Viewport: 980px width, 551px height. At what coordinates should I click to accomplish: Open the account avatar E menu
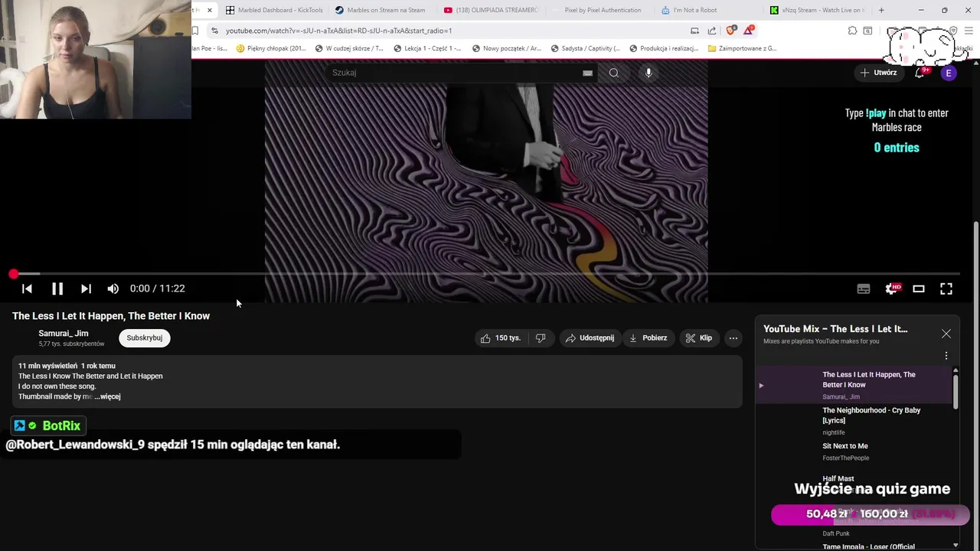pos(949,73)
